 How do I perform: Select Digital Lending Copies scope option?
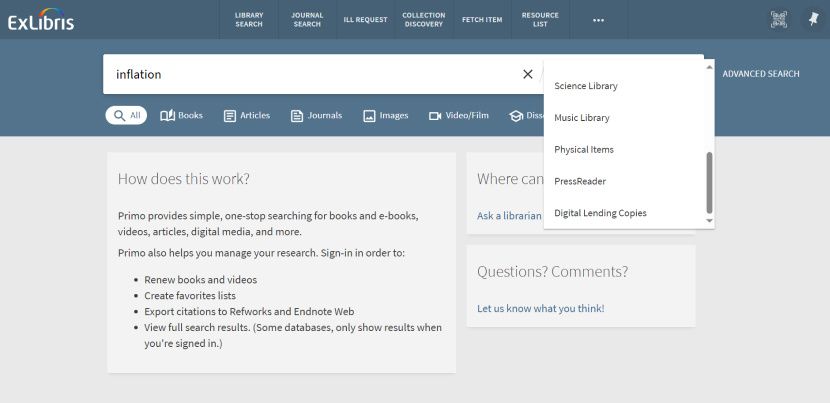600,213
